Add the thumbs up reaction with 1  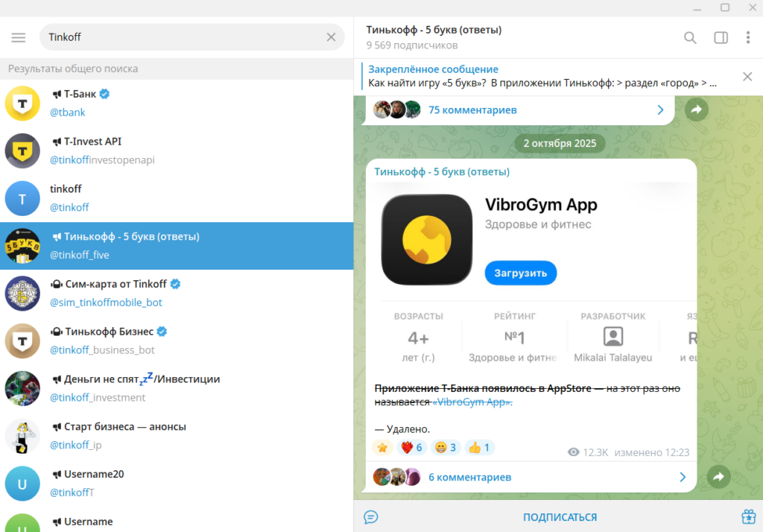(480, 447)
